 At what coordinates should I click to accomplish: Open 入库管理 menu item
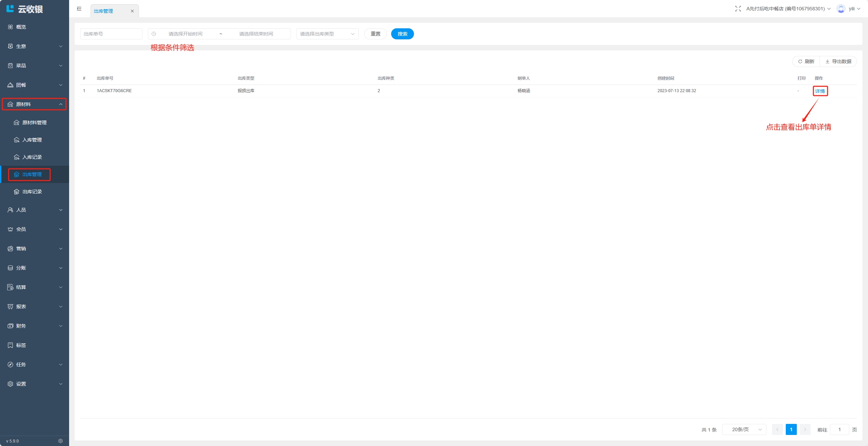(x=32, y=140)
